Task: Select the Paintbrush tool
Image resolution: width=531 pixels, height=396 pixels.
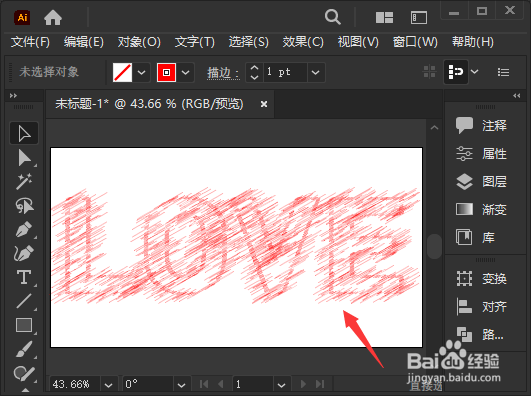Action: pyautogui.click(x=24, y=349)
